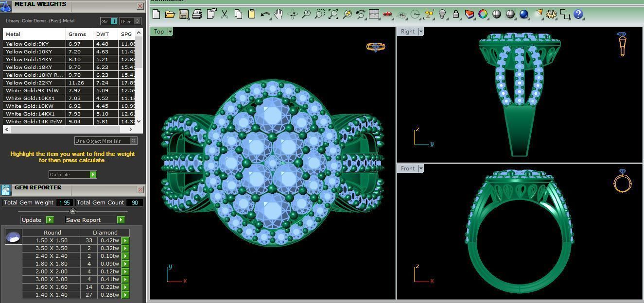
Task: Click the Four Viewports layout icon
Action: click(374, 14)
